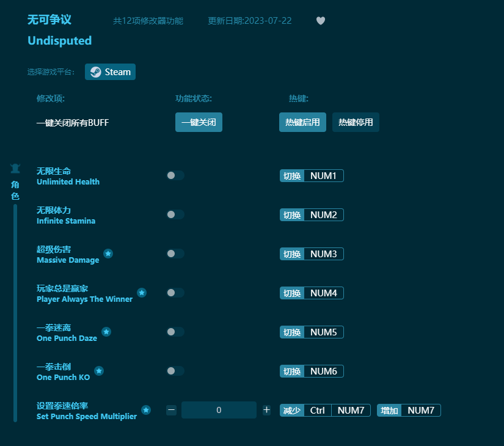Click the plus stepper to raise punch speed multiplier
This screenshot has height=446, width=504.
click(266, 410)
